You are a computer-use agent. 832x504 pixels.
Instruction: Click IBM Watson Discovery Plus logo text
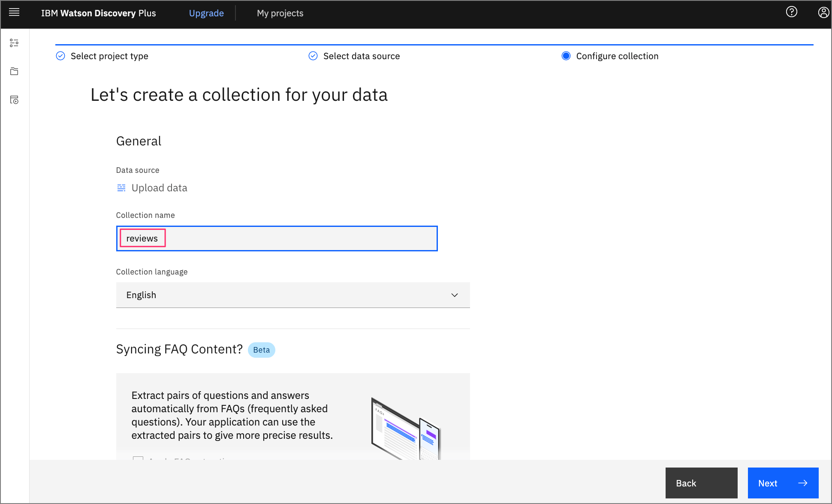99,13
